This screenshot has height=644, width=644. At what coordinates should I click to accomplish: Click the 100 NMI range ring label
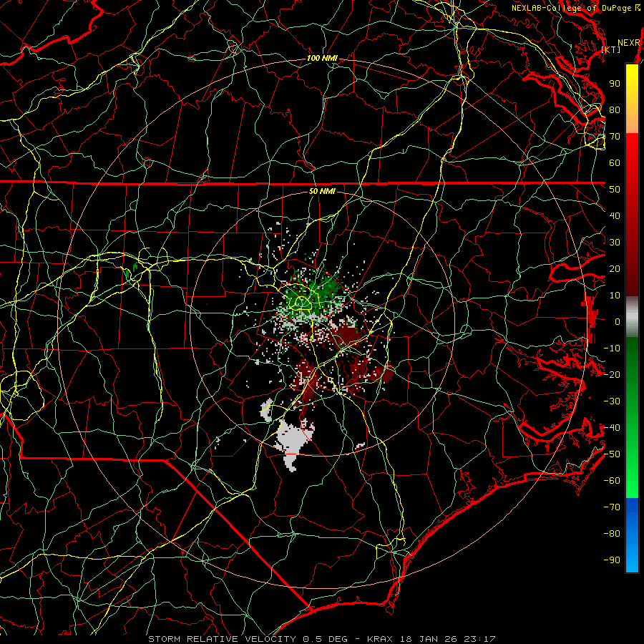pos(322,59)
